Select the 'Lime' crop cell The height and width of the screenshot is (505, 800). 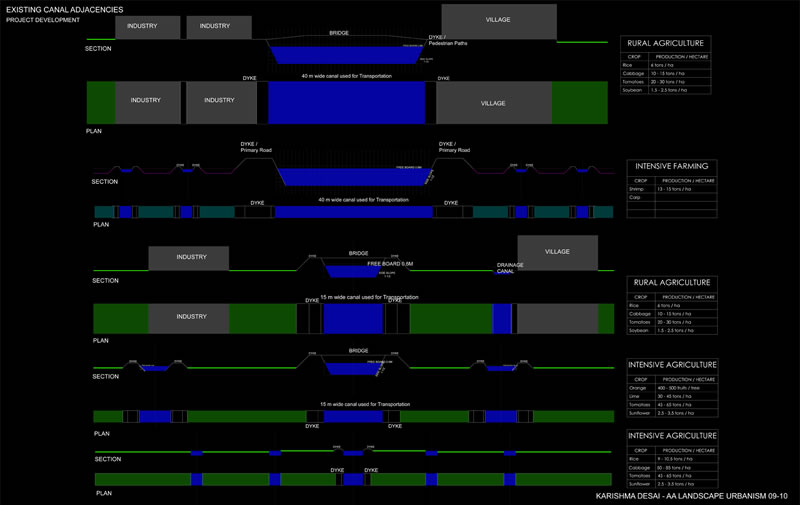634,396
